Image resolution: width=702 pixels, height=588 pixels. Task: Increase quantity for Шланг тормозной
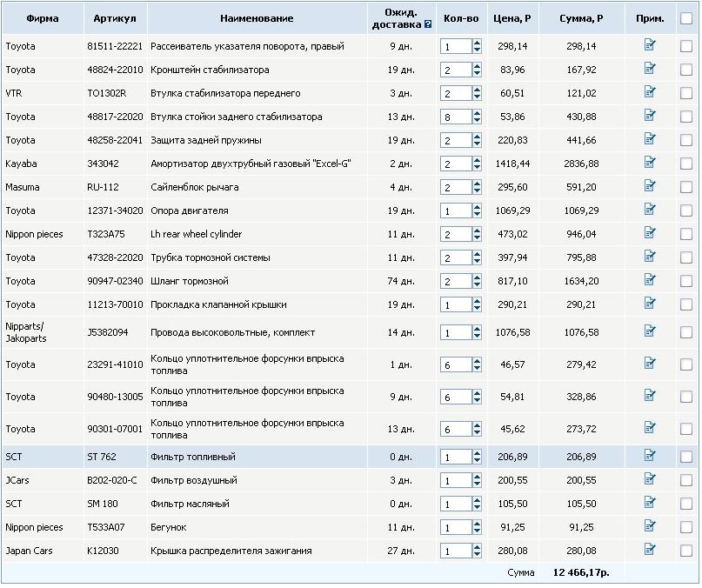pos(477,277)
